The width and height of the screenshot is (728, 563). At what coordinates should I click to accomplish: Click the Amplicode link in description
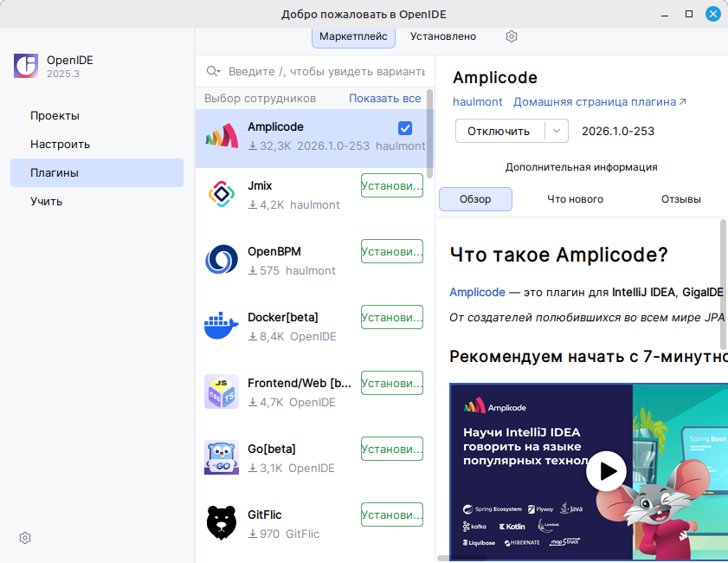(x=477, y=292)
